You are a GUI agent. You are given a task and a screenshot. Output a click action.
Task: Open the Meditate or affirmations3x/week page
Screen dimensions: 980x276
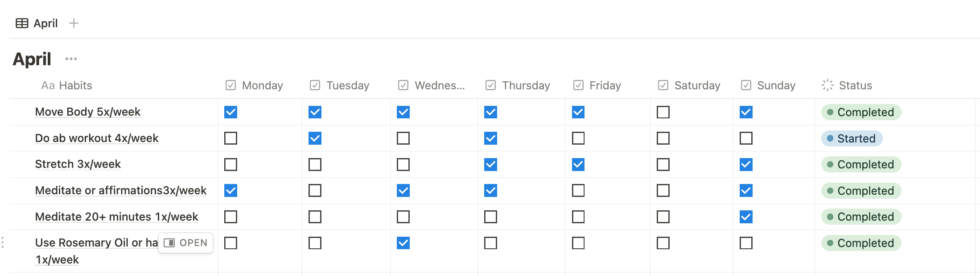[120, 191]
